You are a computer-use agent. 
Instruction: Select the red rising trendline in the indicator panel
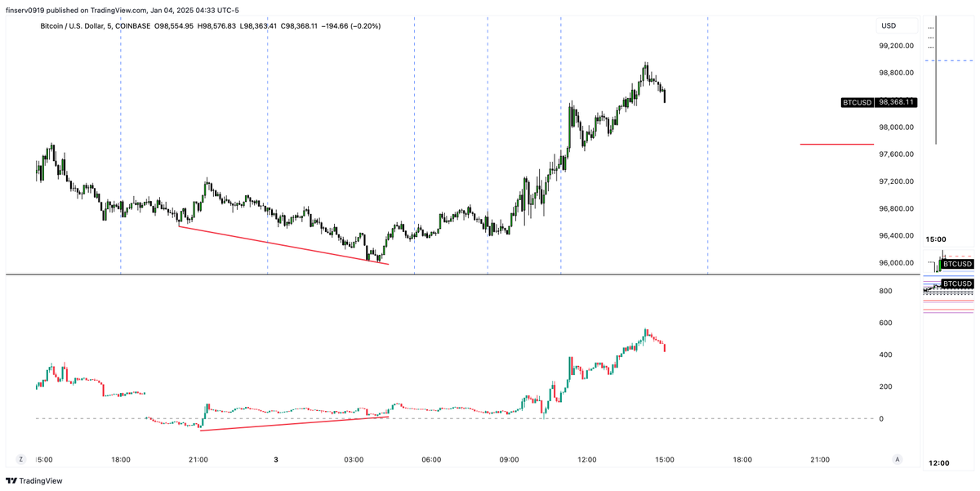(x=294, y=422)
